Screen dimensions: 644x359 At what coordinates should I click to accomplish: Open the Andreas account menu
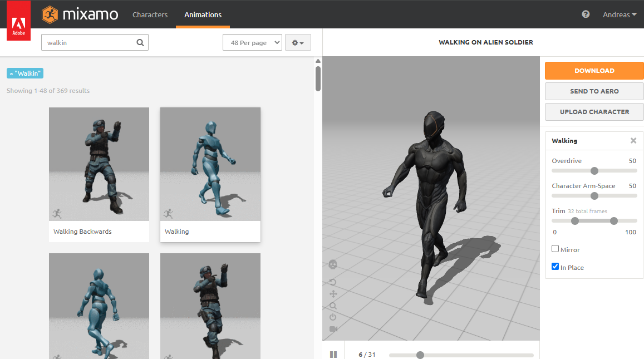(620, 15)
